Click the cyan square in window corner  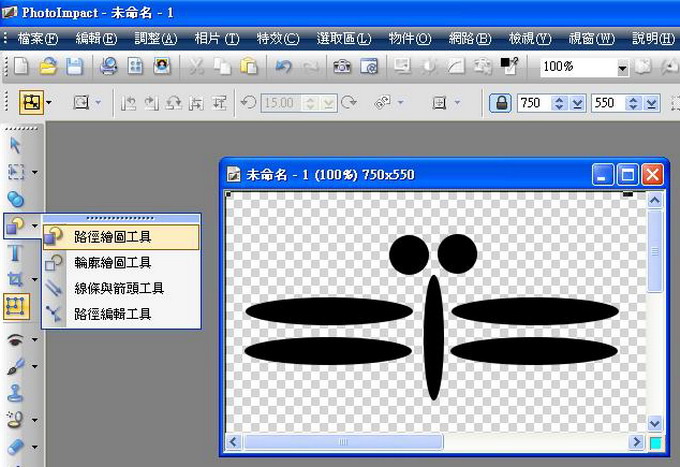(655, 443)
